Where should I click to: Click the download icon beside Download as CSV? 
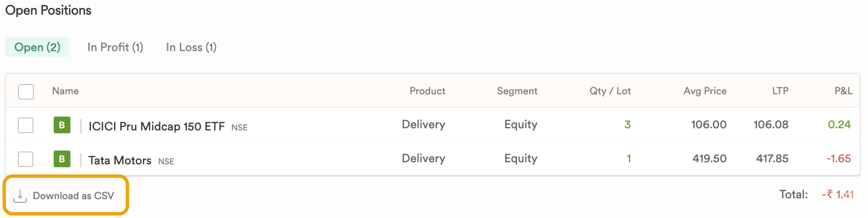pyautogui.click(x=20, y=196)
